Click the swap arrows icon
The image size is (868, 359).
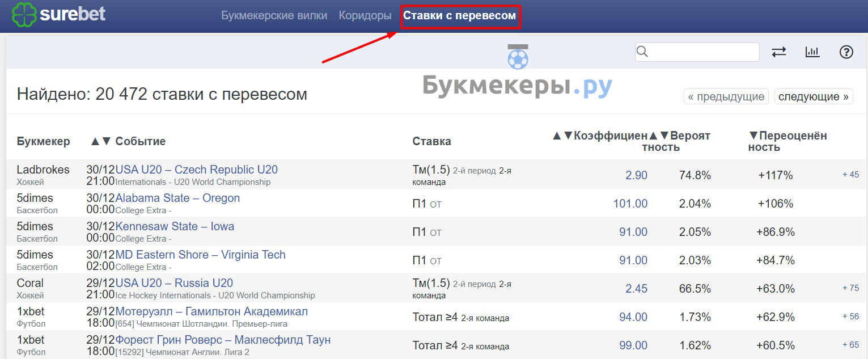pyautogui.click(x=779, y=52)
